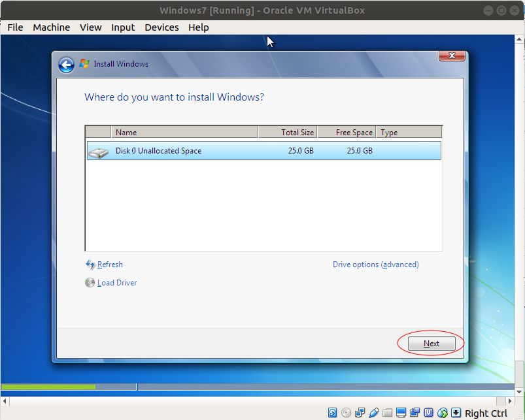Click the hard drive icon for Disk 0
525x420 pixels.
pyautogui.click(x=99, y=153)
